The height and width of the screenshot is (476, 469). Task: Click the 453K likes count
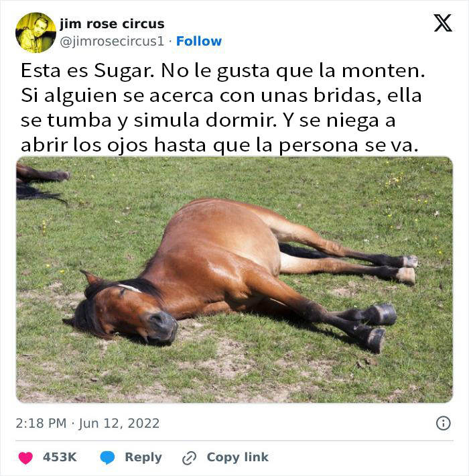pos(60,457)
